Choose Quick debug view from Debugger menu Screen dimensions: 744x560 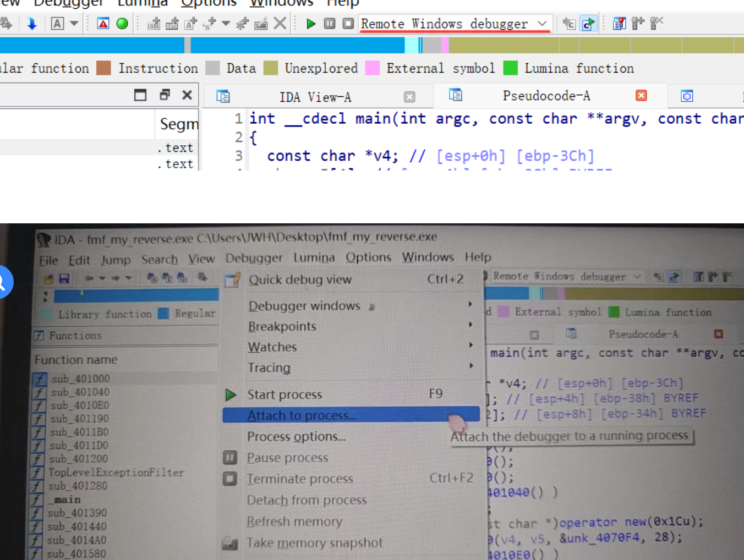[x=351, y=279]
